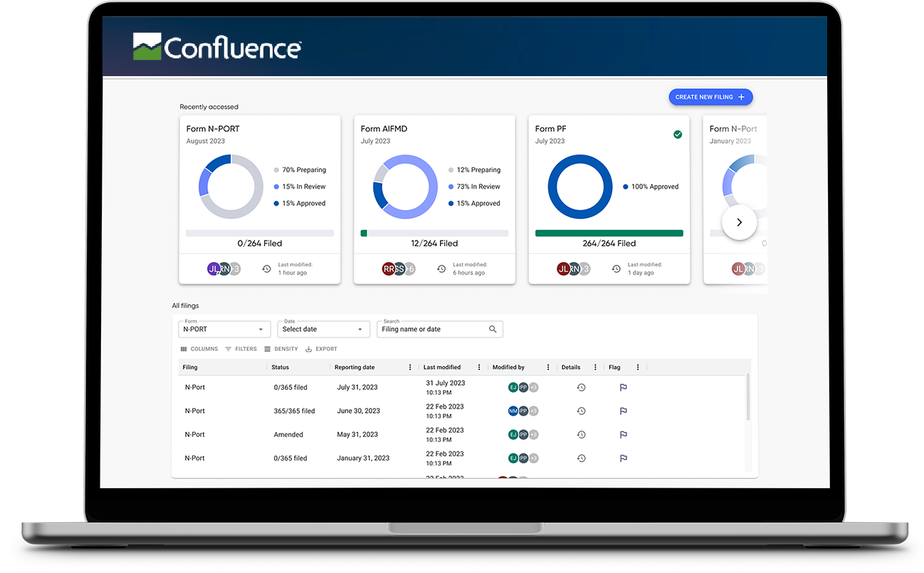This screenshot has height=573, width=924.
Task: Open the Modified by column options menu
Action: [548, 367]
